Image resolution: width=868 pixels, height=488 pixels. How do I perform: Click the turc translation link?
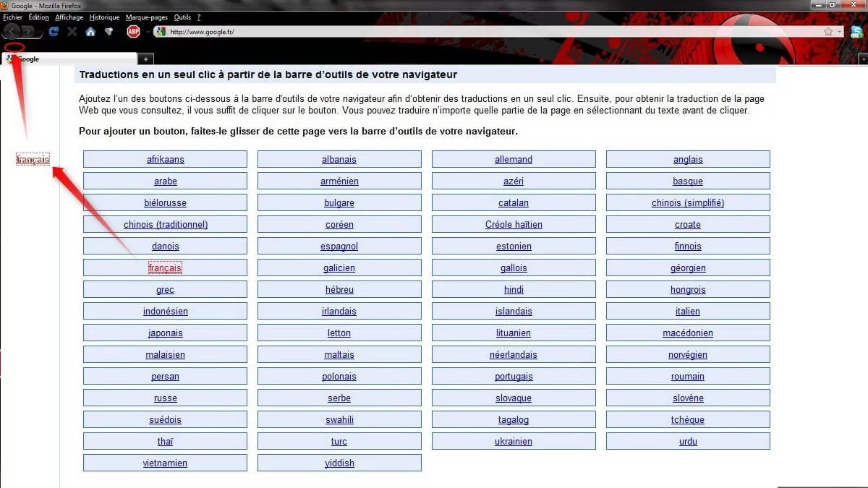click(339, 442)
